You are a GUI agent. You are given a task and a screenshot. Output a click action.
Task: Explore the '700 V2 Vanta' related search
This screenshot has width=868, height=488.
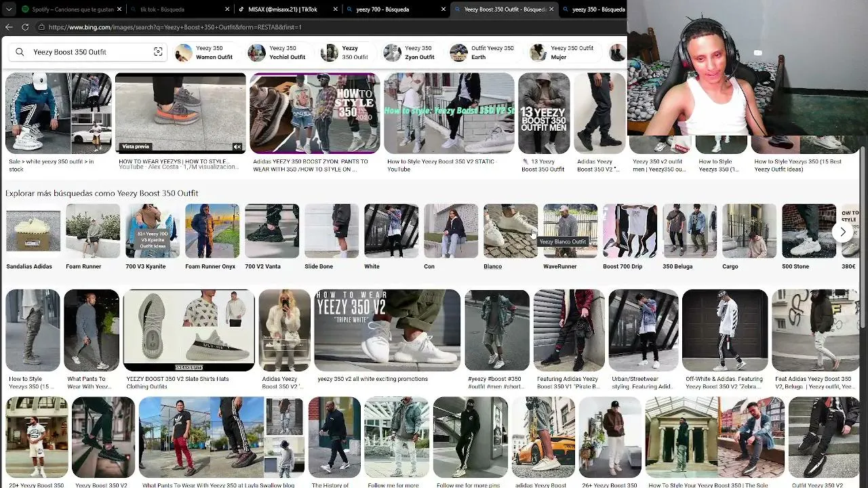click(x=272, y=237)
